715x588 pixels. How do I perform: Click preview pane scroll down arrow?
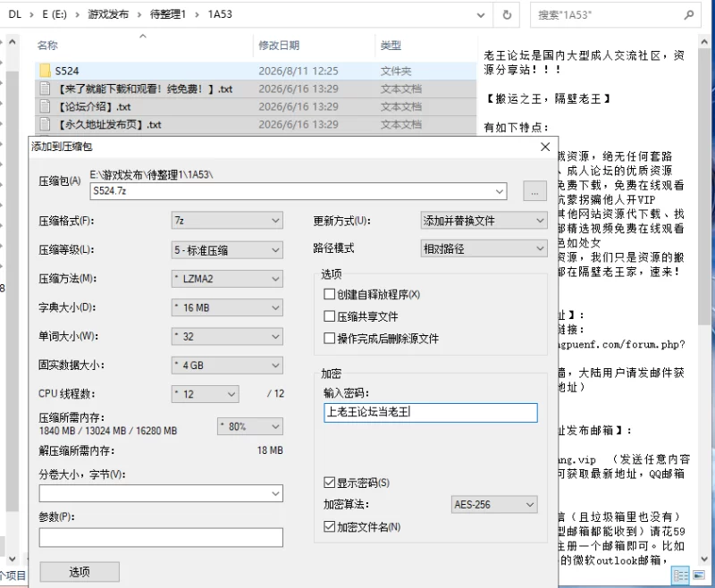(704, 559)
